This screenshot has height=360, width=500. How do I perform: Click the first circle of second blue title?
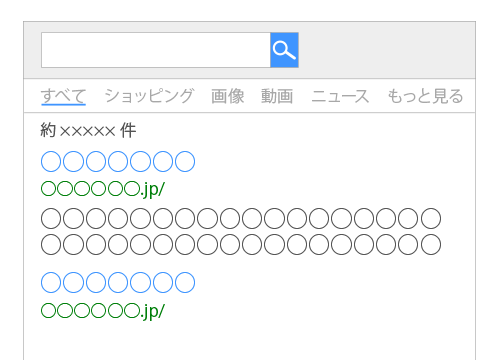(x=51, y=282)
